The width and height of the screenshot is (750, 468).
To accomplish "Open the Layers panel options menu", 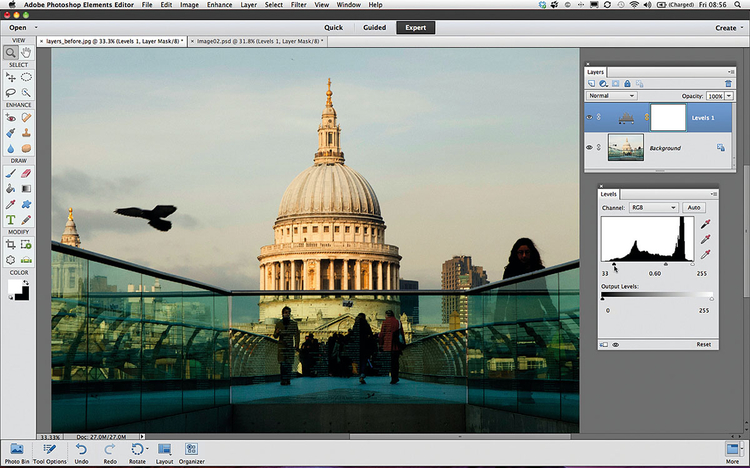I will pyautogui.click(x=730, y=72).
